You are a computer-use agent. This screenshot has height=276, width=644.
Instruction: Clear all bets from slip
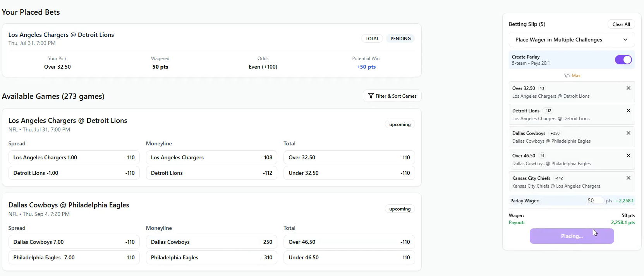coord(621,24)
